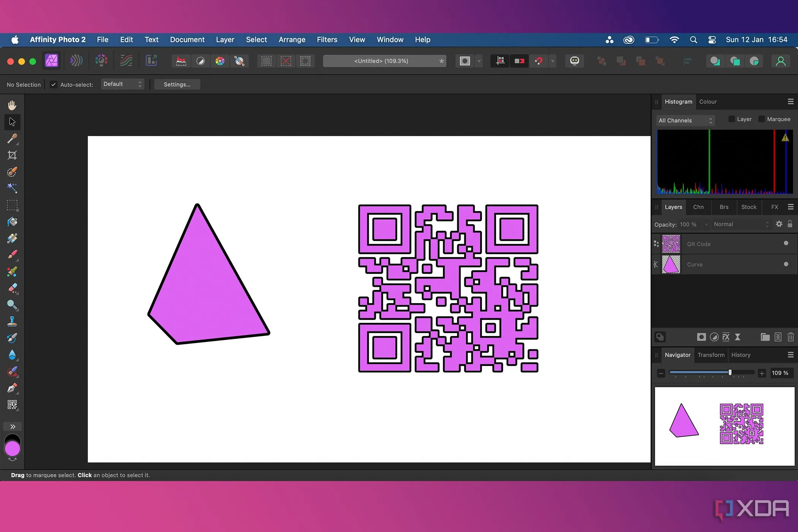Add adjustment layer in Layers panel

click(714, 337)
